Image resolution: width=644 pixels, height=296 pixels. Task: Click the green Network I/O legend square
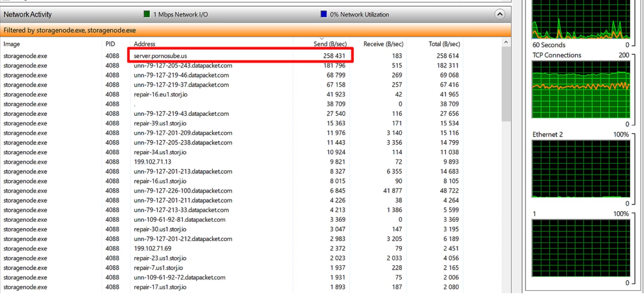click(x=147, y=14)
